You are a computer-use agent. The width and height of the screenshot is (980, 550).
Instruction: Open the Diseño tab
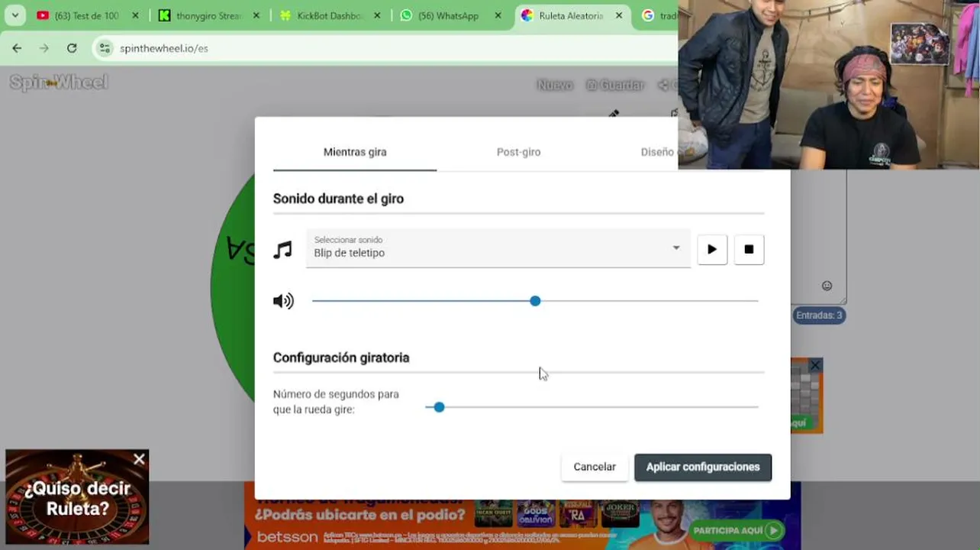pyautogui.click(x=658, y=152)
